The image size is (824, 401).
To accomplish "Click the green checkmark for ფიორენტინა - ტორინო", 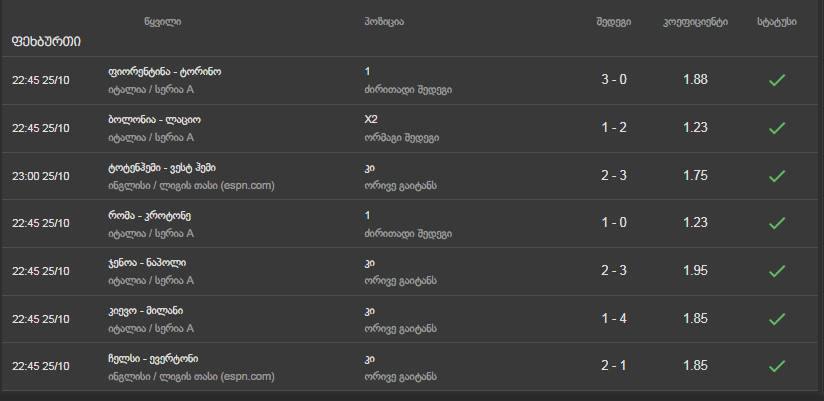I will click(x=776, y=80).
